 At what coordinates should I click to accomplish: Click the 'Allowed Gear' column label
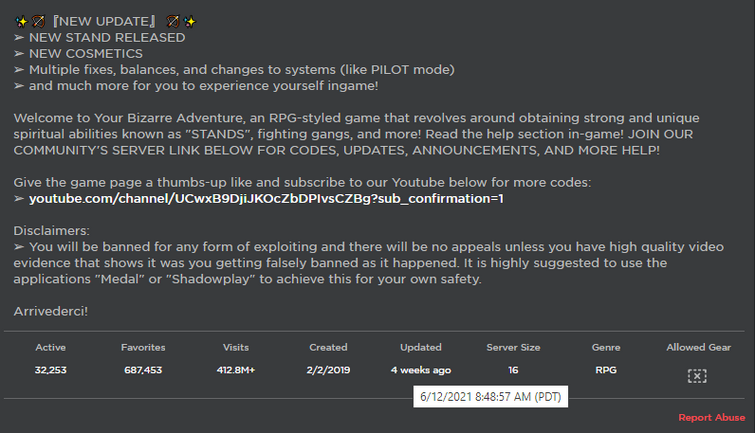(x=698, y=347)
